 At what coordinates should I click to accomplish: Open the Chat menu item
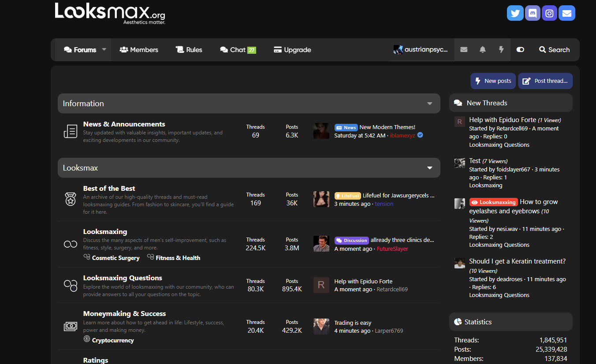click(x=238, y=50)
